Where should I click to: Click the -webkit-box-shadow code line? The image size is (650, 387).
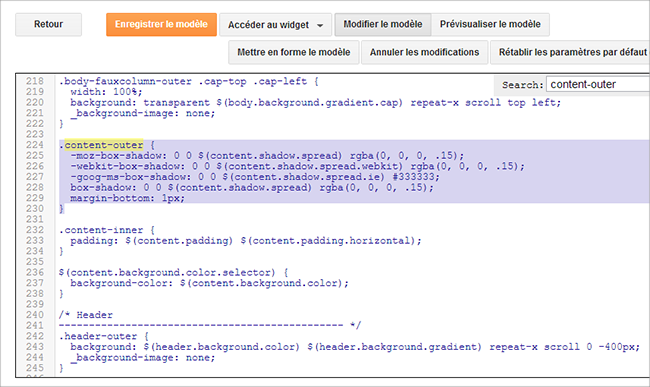297,167
